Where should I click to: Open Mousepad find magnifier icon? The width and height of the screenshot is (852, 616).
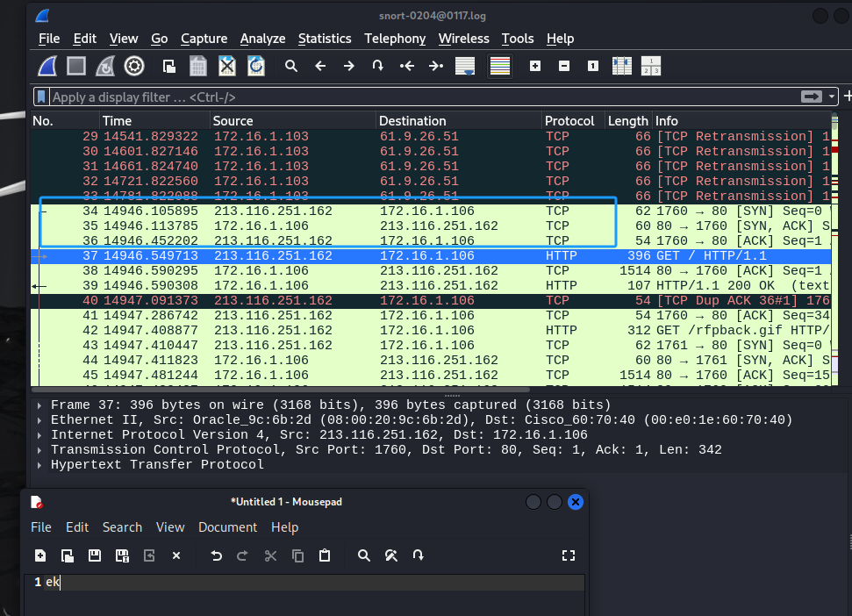click(x=364, y=555)
